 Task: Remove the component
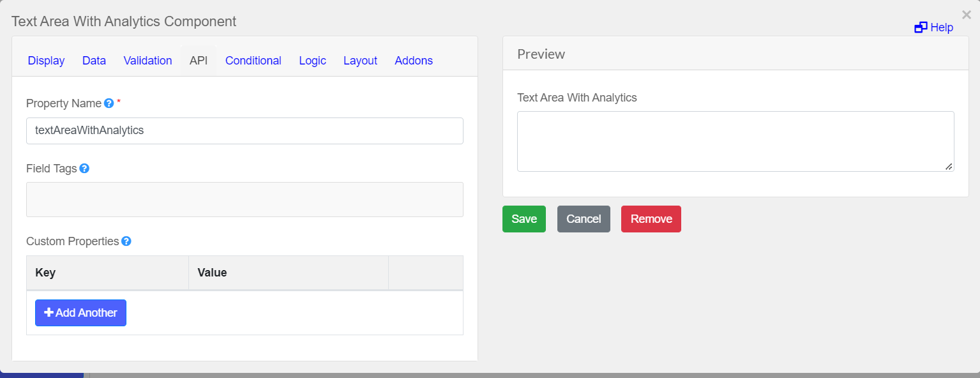click(x=651, y=219)
